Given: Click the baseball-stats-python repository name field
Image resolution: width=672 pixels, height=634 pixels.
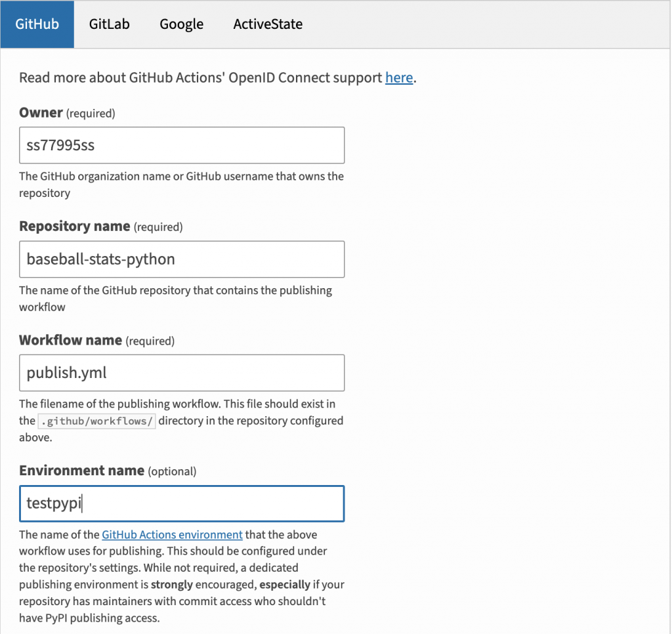Looking at the screenshot, I should [182, 259].
